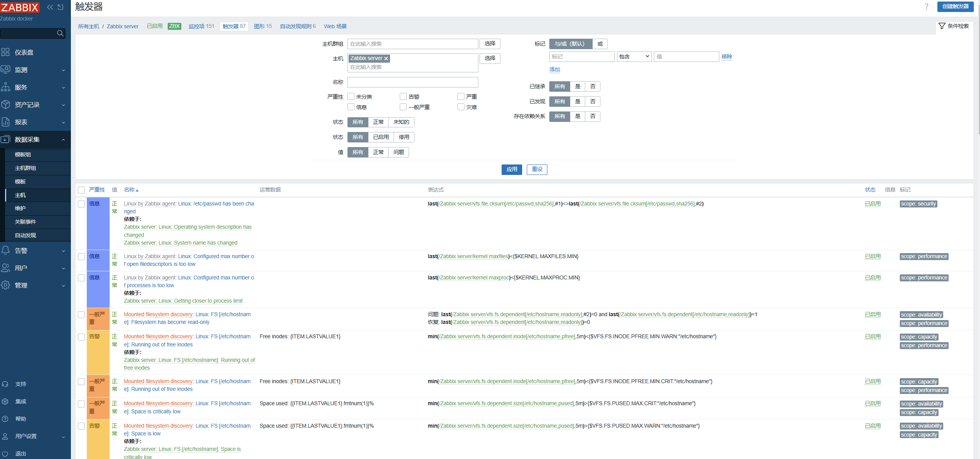
Task: Open the filter funnel 条件检索
Action: click(x=953, y=26)
